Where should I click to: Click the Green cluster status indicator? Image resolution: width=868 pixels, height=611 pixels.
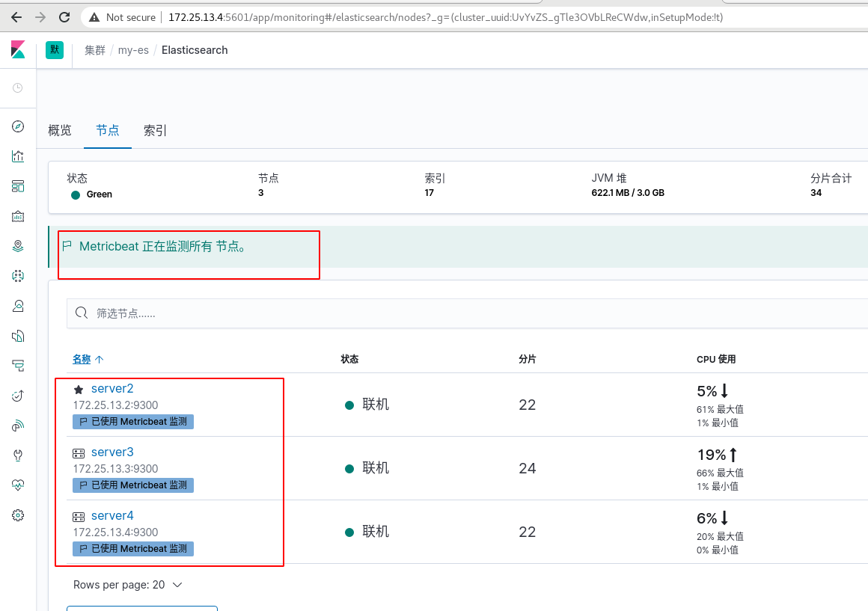pos(92,194)
